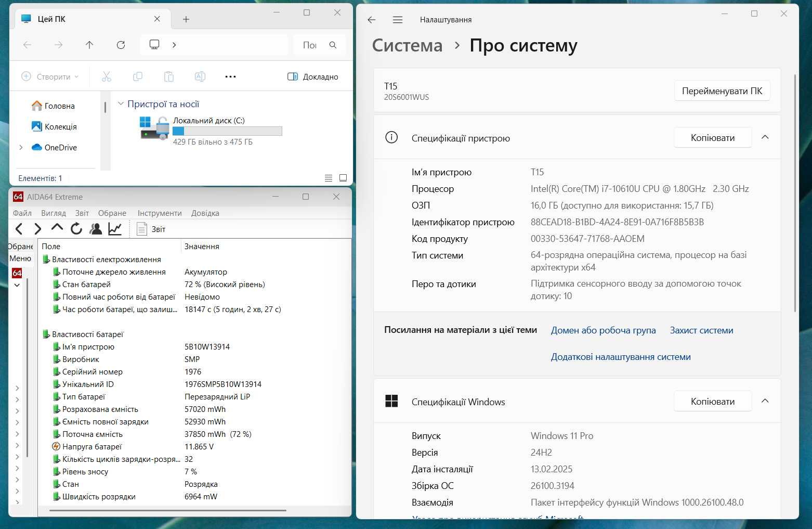Click Система in the Settings breadcrumb
Image resolution: width=812 pixels, height=529 pixels.
tap(407, 45)
